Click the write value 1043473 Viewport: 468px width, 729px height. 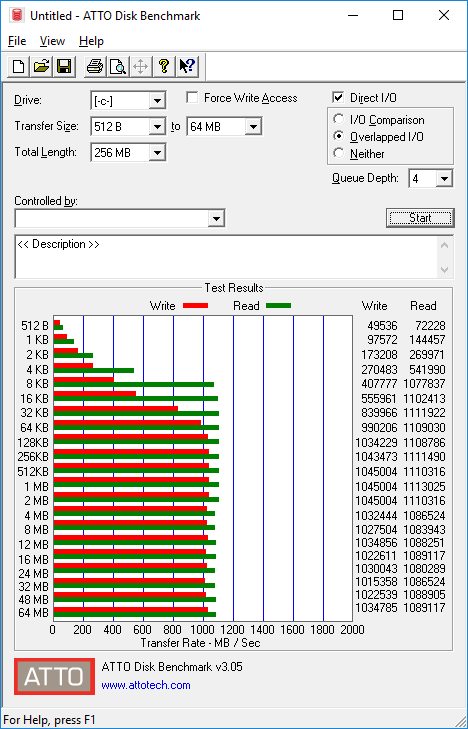coord(376,457)
